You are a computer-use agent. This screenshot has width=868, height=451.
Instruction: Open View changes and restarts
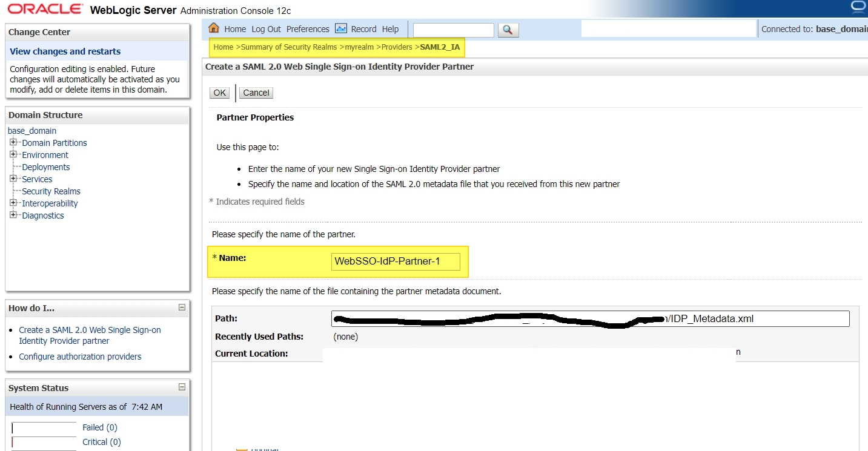tap(65, 51)
